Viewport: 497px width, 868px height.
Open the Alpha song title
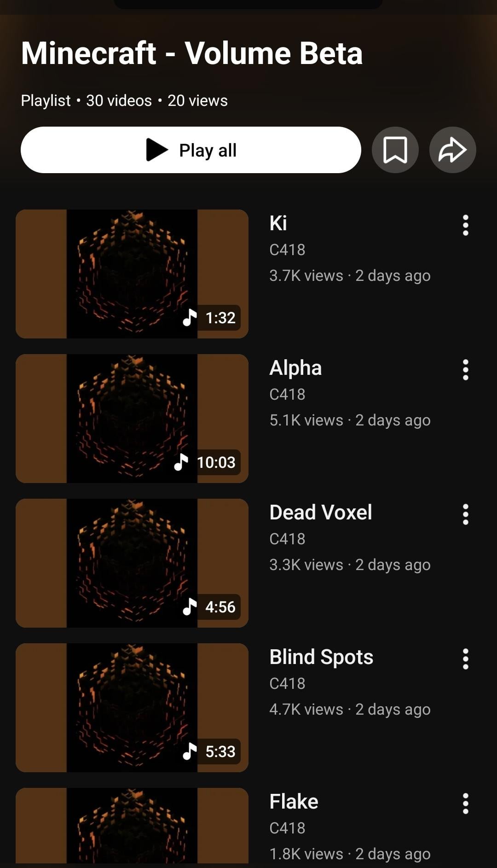pos(295,368)
